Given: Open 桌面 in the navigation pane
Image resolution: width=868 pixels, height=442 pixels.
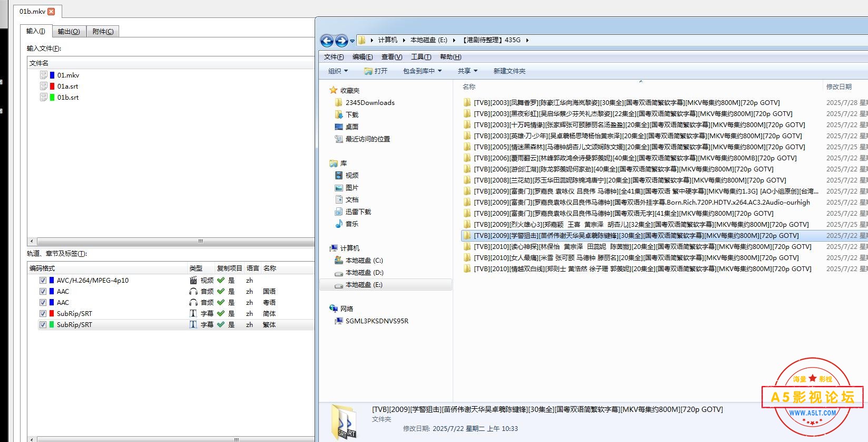Looking at the screenshot, I should [352, 127].
